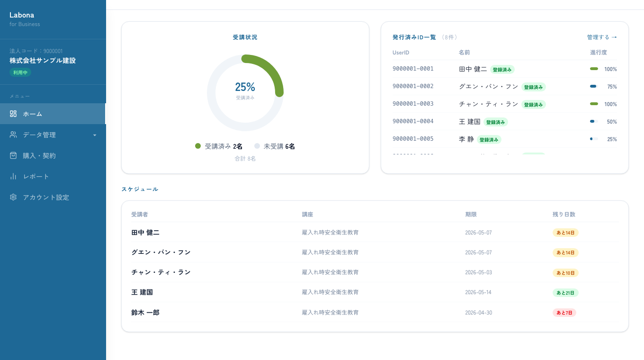Click the 25% donut chart
Viewport: 644px width, 360px height.
click(x=245, y=93)
